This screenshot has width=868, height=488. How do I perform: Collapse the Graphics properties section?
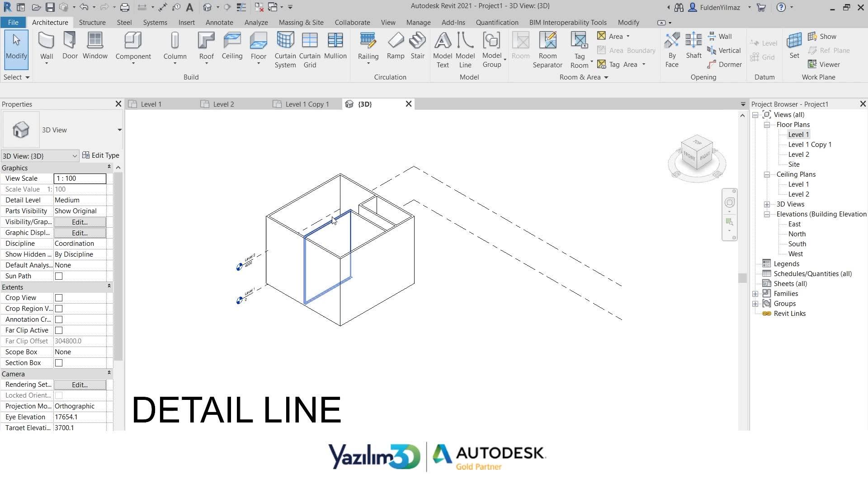coord(109,167)
